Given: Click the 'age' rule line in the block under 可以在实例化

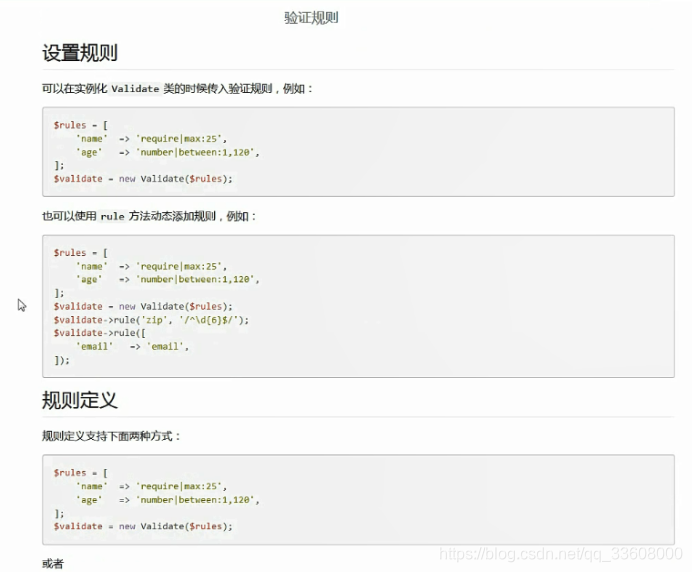Looking at the screenshot, I should (168, 152).
